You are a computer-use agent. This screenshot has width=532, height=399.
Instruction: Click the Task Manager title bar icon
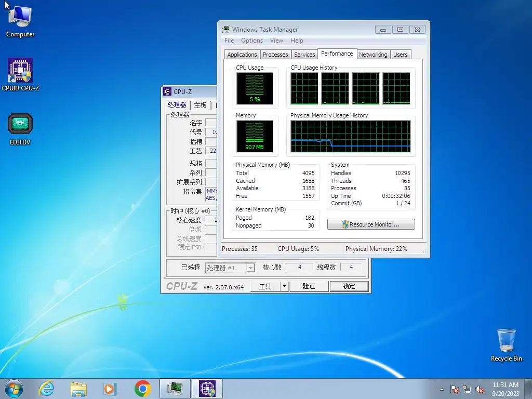(225, 29)
